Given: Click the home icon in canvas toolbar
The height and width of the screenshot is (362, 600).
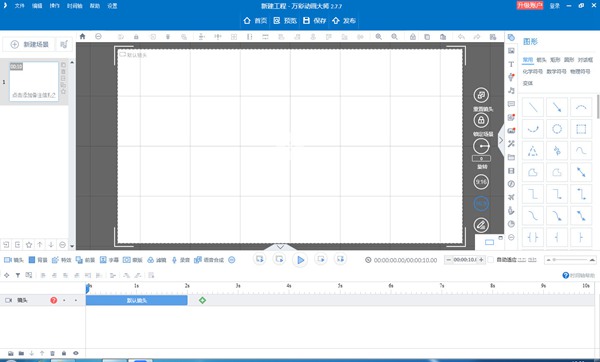Looking at the screenshot, I should tap(82, 36).
